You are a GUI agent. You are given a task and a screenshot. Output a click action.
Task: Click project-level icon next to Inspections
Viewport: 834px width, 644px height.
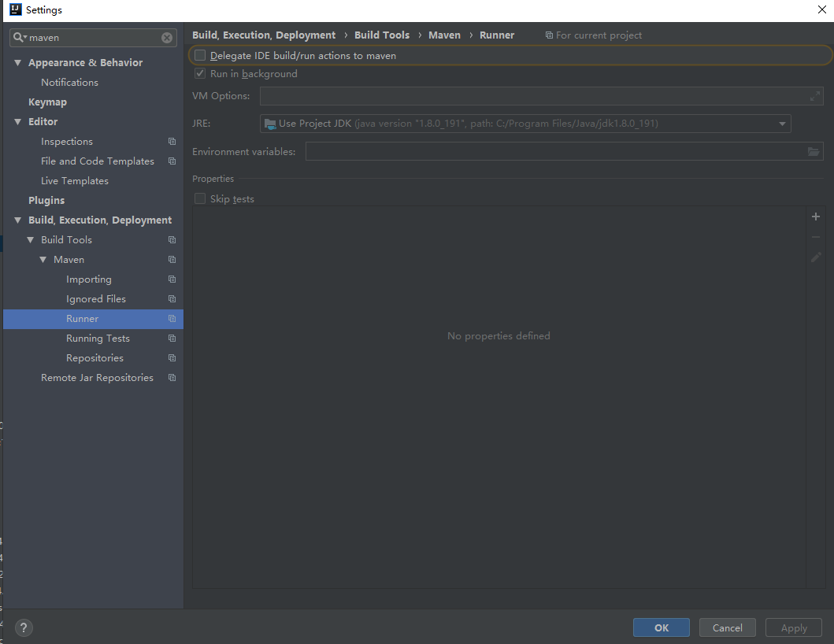(172, 142)
